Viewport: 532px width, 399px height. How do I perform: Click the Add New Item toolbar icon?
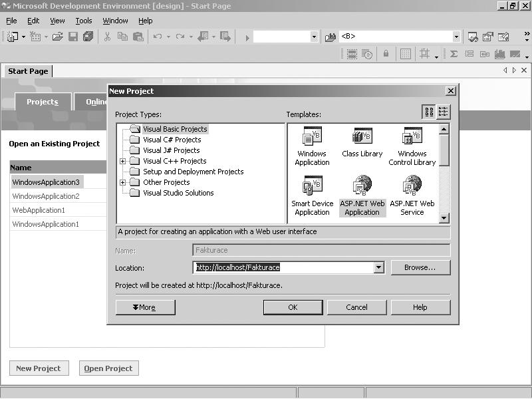point(35,37)
